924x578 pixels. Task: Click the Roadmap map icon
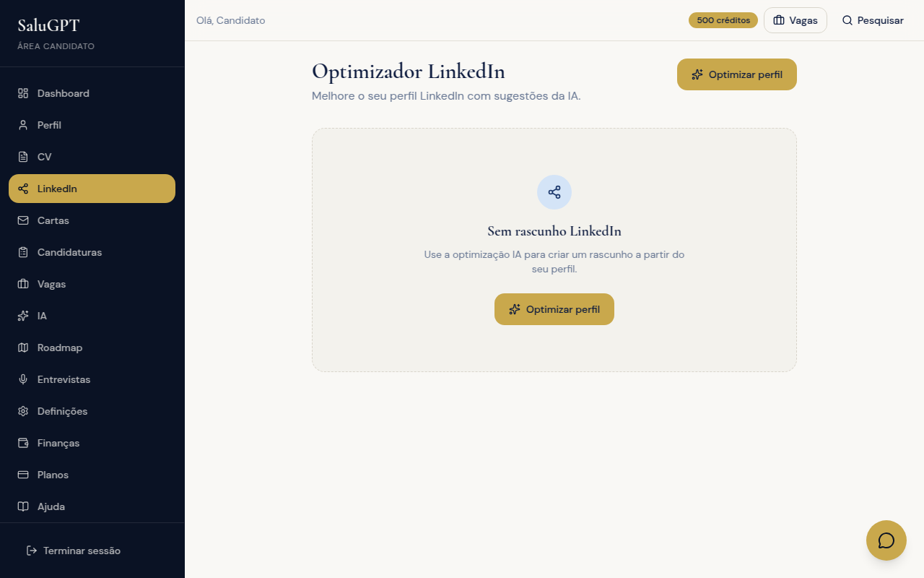point(23,348)
